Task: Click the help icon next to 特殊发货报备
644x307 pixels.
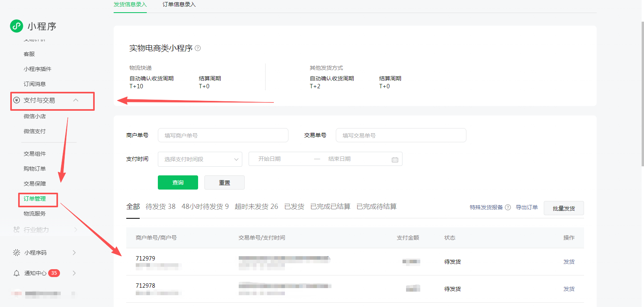Action: click(x=508, y=207)
